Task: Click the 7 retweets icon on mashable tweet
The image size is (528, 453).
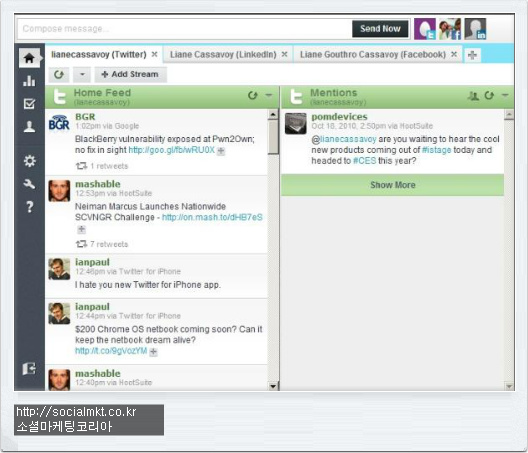Action: (x=81, y=244)
